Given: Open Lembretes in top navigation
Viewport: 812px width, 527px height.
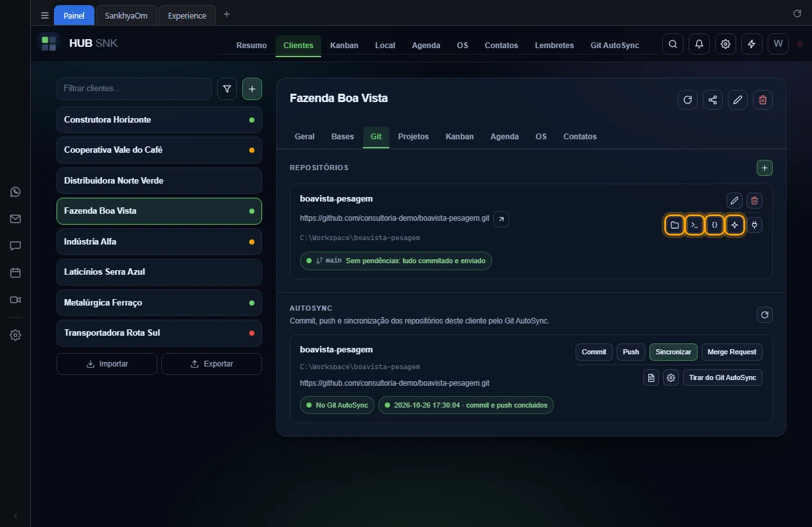Looking at the screenshot, I should pos(554,46).
